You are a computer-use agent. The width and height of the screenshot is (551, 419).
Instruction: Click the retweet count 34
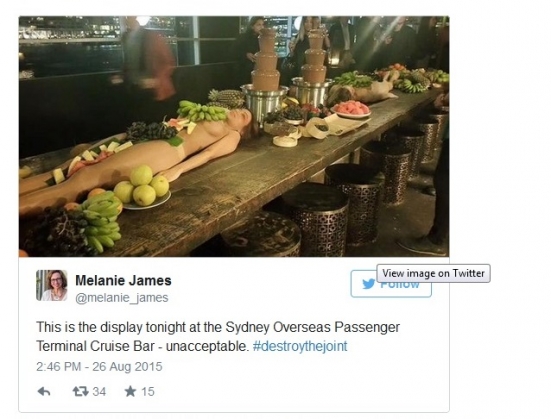(99, 392)
